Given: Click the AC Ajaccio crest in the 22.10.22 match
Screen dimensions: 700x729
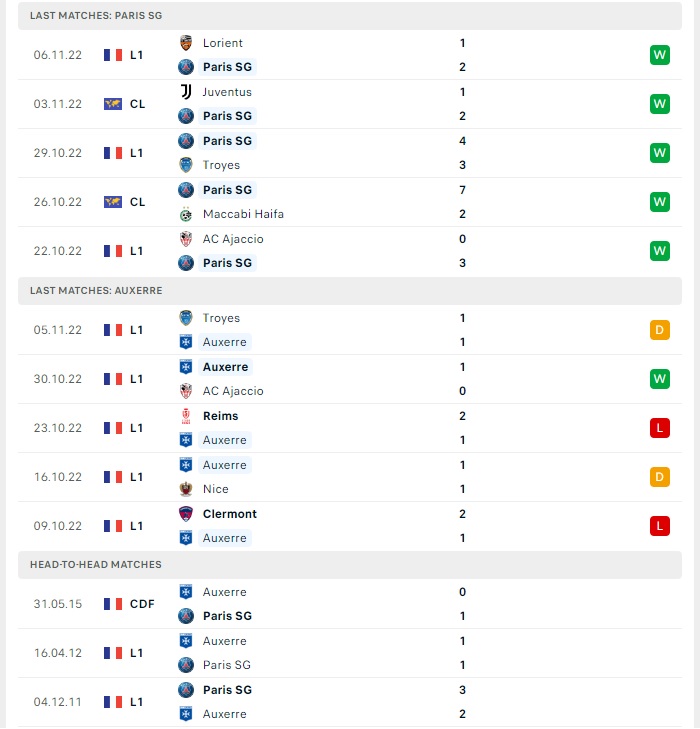Looking at the screenshot, I should coord(186,239).
